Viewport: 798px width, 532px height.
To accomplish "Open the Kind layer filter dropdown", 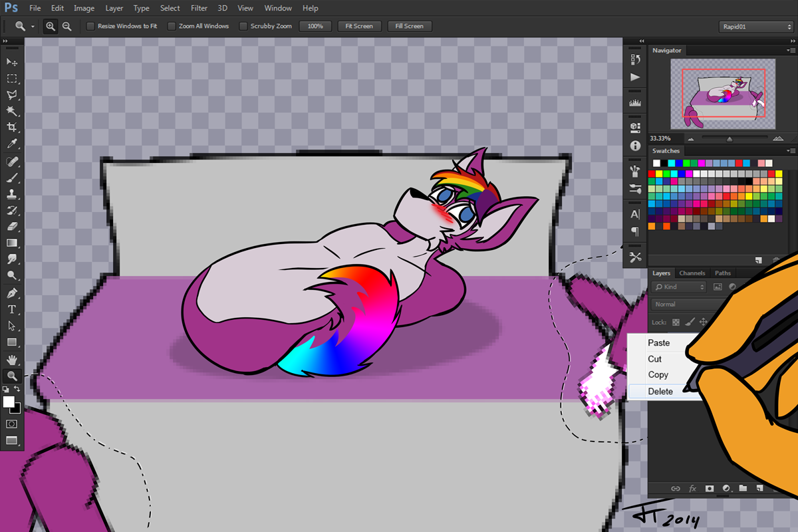I will [678, 287].
